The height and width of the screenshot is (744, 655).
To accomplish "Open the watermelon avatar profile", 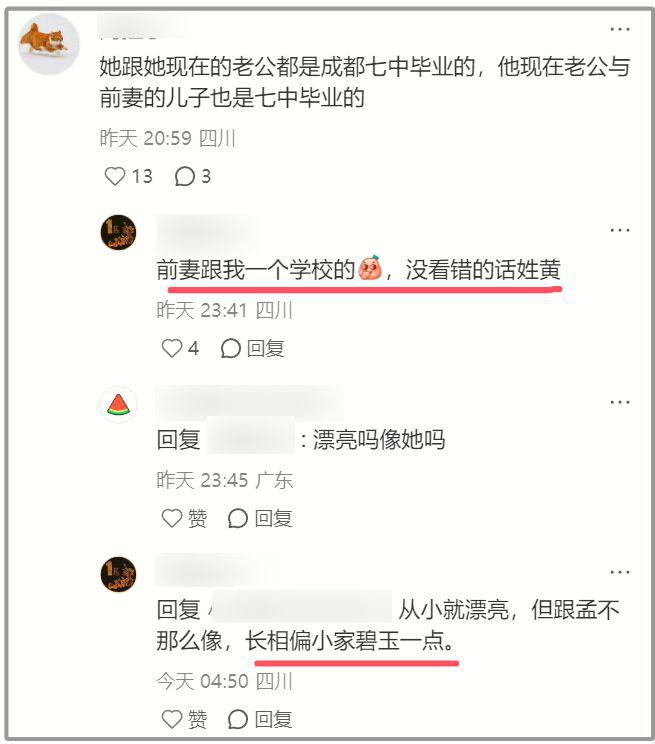I will (x=118, y=405).
